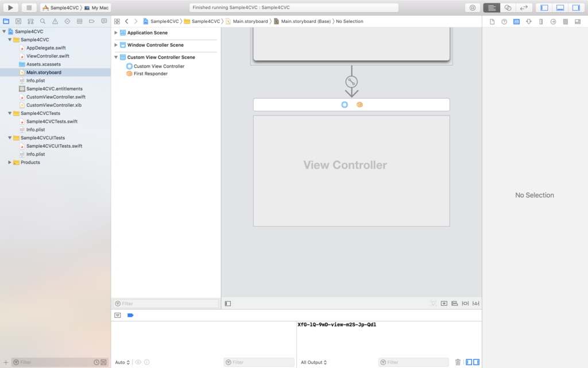Show the Attributes inspector
Viewport: 588px width, 368px height.
tap(529, 22)
